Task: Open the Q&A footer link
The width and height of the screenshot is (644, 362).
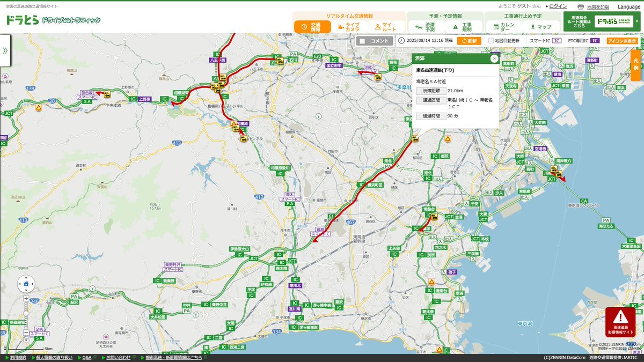Action: [x=87, y=357]
